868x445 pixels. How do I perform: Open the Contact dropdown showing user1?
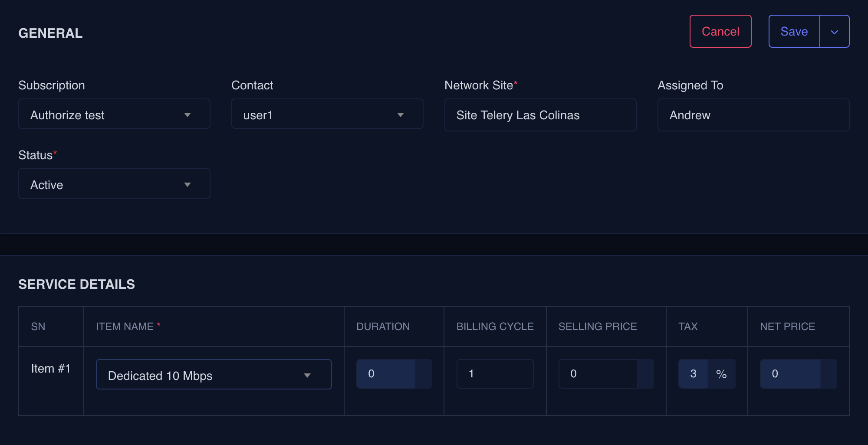click(x=327, y=115)
